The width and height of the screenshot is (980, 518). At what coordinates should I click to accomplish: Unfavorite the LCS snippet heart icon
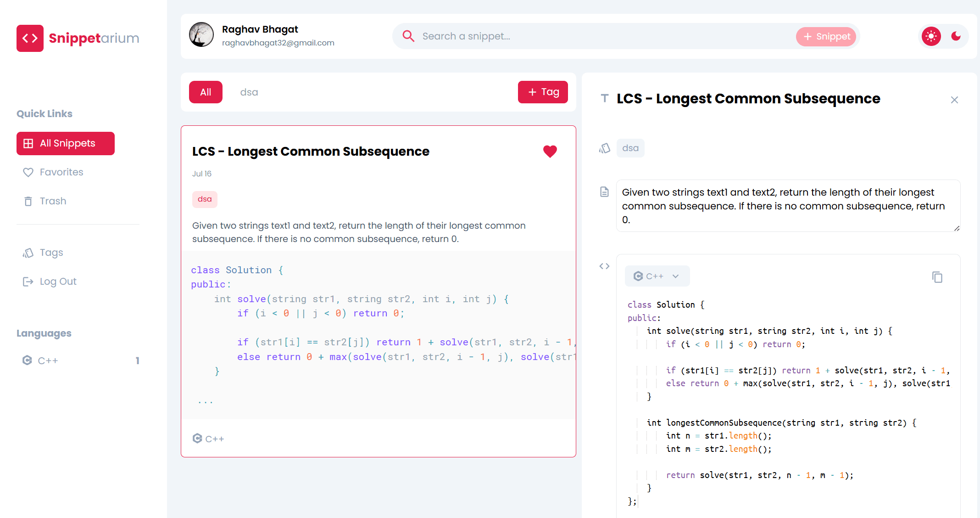coord(550,151)
